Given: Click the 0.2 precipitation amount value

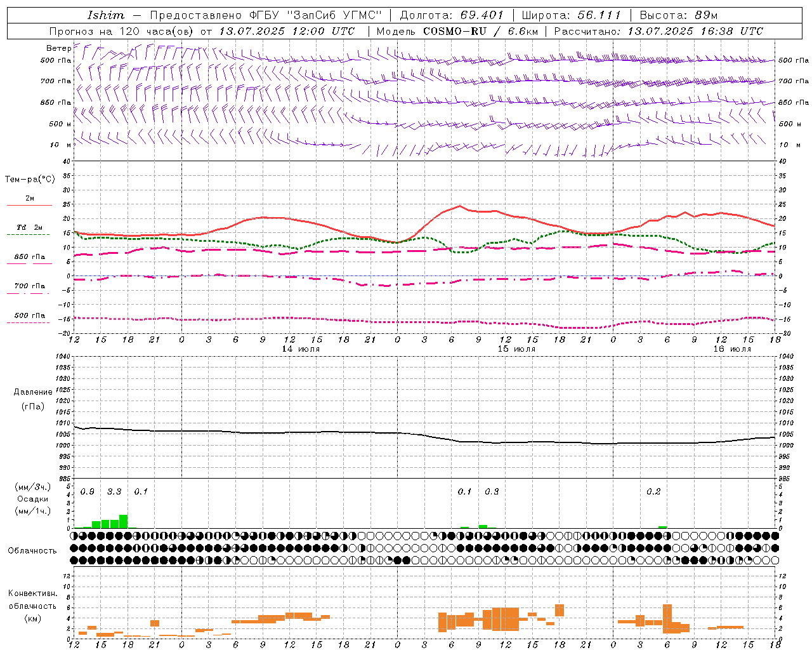Looking at the screenshot, I should (x=653, y=492).
